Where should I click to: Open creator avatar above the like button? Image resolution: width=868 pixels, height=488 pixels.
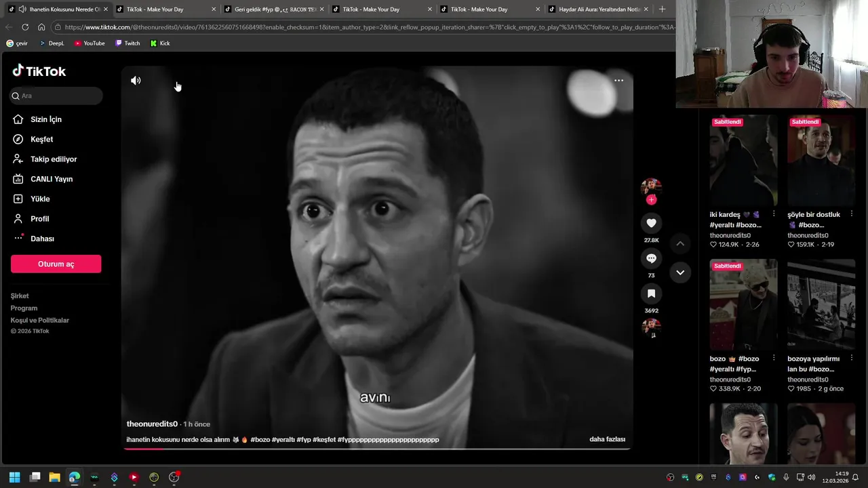[x=651, y=187]
